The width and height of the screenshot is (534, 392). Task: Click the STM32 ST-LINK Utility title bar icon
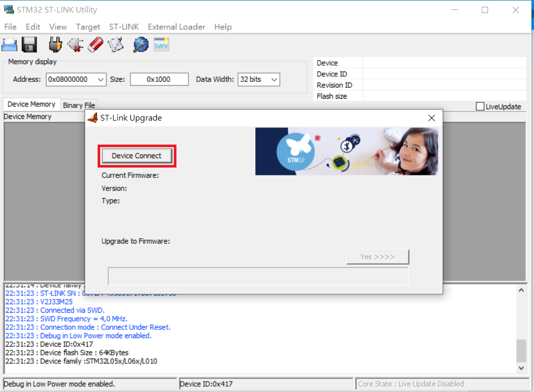[9, 9]
